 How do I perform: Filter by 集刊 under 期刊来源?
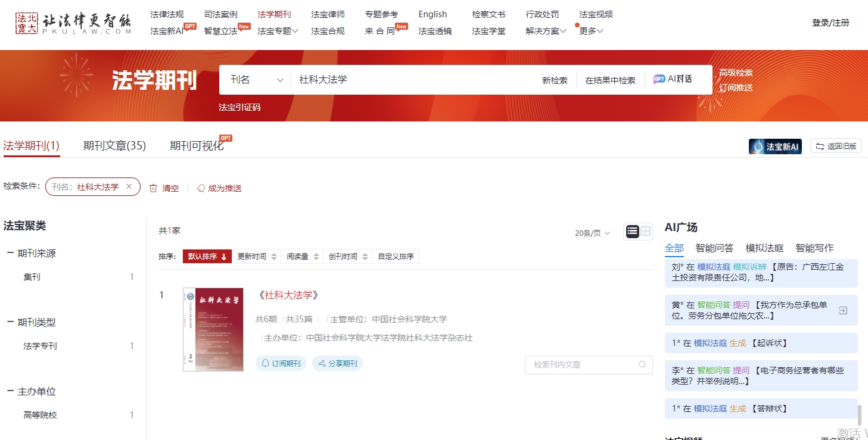32,277
